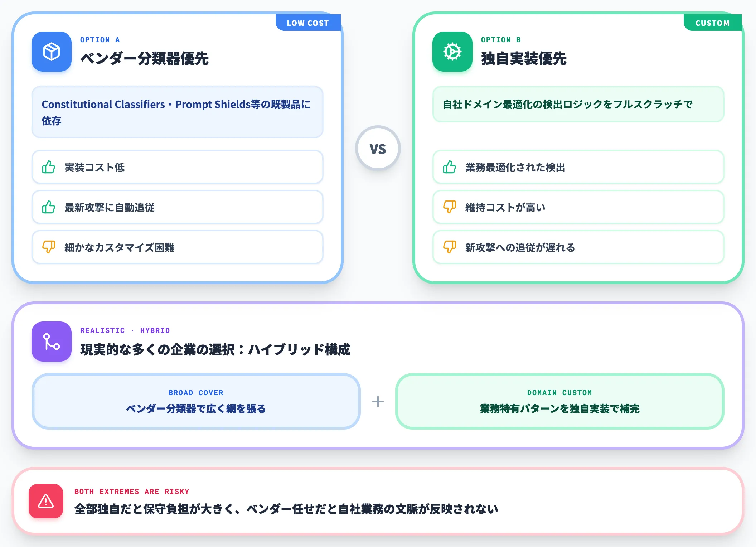Select the LOW COST badge

[308, 23]
